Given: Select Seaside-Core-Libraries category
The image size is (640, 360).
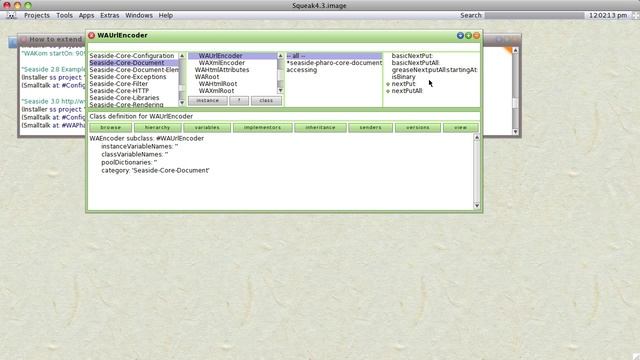Looking at the screenshot, I should (x=133, y=98).
